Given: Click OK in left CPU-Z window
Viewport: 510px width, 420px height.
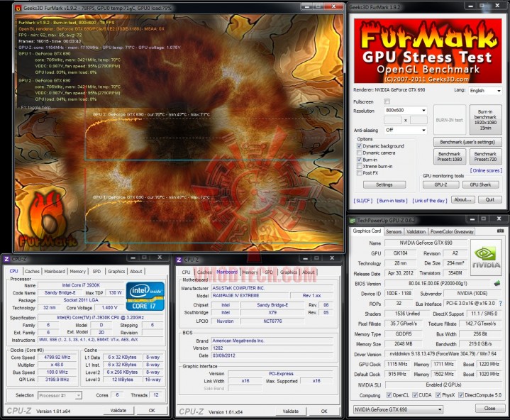Looking at the screenshot, I should point(152,411).
